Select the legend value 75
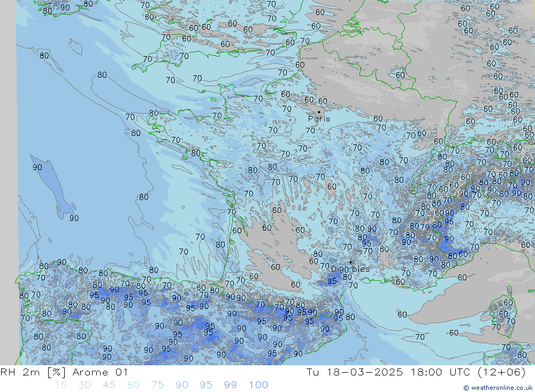Screen dimensions: 535x392 (x=158, y=385)
